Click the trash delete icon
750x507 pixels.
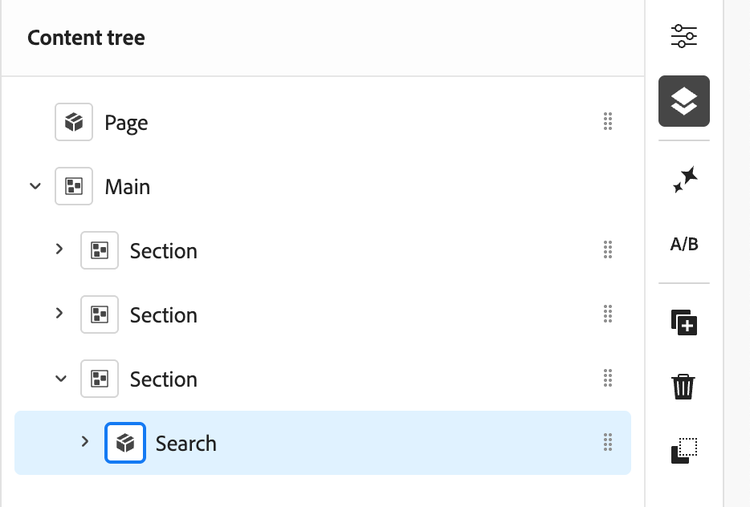[x=684, y=386]
